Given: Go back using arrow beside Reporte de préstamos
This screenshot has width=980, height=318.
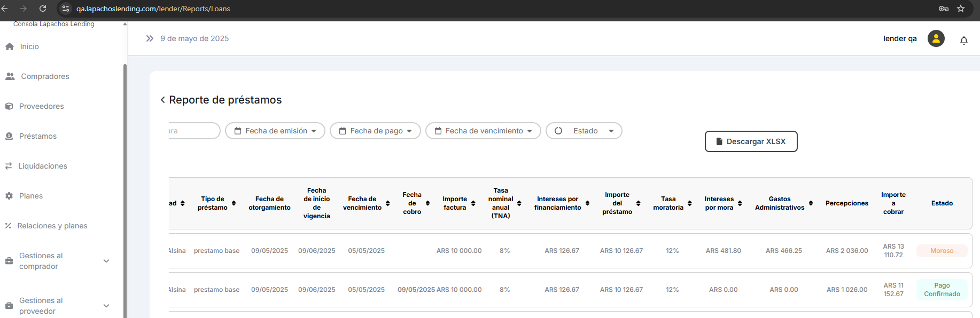Looking at the screenshot, I should [162, 100].
